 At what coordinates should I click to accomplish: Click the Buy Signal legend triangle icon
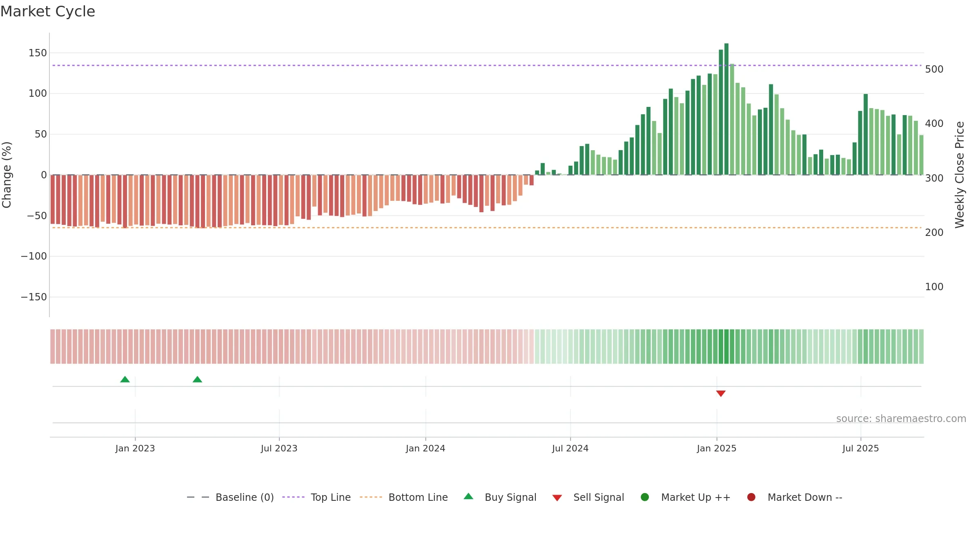[x=468, y=496]
